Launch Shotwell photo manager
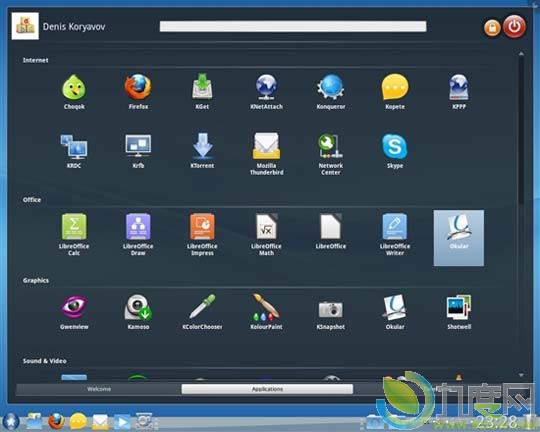The width and height of the screenshot is (540, 432). pos(459,312)
